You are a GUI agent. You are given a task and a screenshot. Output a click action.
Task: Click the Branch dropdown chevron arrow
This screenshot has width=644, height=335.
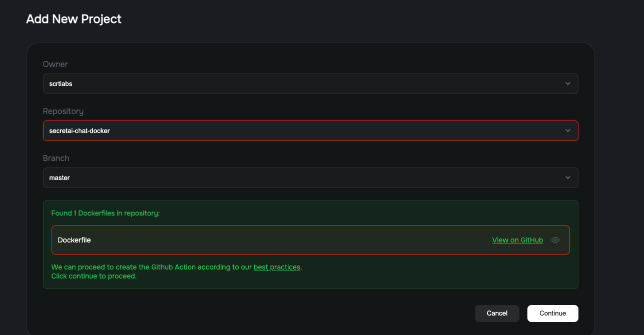(568, 177)
